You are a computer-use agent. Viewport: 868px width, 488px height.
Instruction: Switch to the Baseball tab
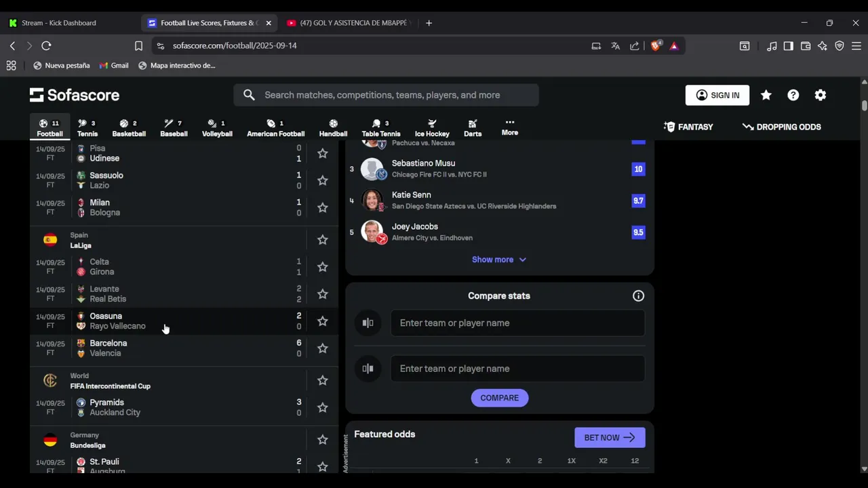(x=174, y=128)
